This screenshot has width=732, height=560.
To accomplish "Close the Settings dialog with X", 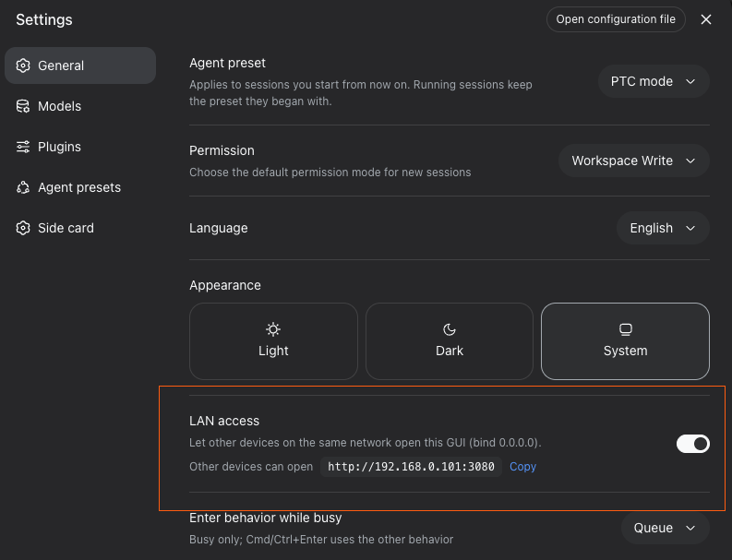I will click(x=706, y=19).
